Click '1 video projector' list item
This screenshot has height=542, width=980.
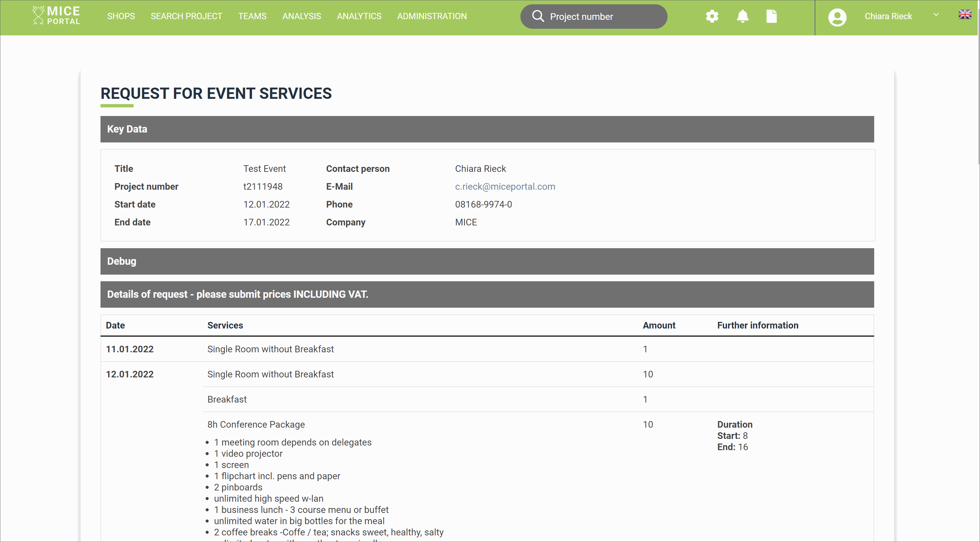[248, 454]
